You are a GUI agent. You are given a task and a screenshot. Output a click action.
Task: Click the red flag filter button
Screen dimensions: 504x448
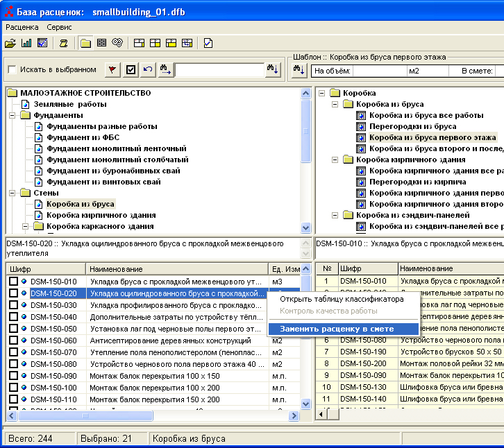(x=112, y=69)
